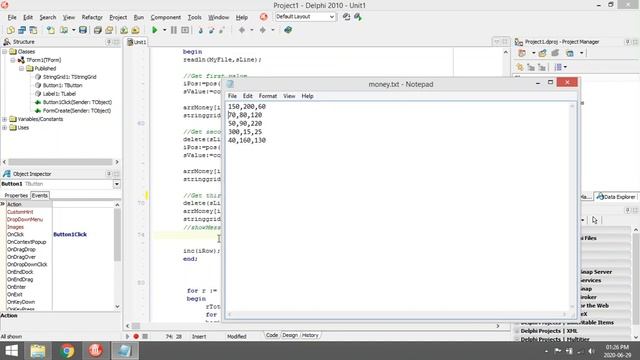
Task: Click the Remove file from project icon
Action: [x=135, y=30]
